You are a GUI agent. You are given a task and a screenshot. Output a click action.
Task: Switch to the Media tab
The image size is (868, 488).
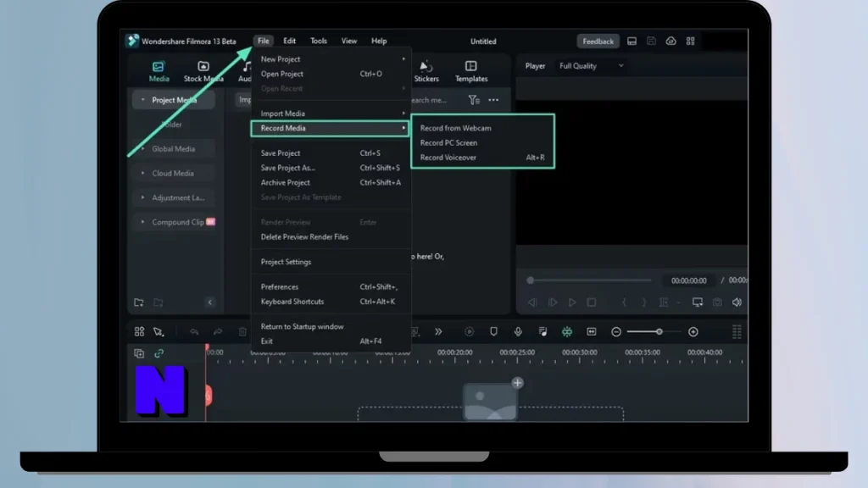click(x=159, y=72)
